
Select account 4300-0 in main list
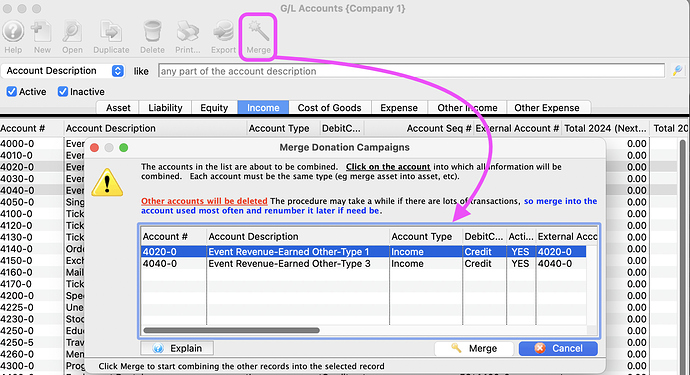click(x=17, y=366)
